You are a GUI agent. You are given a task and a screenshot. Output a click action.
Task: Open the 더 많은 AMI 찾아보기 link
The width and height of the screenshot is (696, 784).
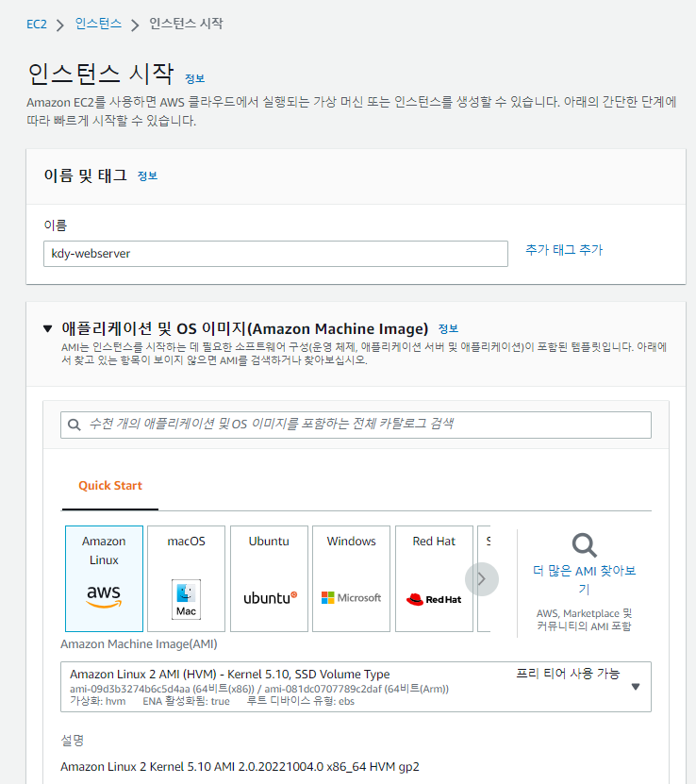(x=584, y=579)
